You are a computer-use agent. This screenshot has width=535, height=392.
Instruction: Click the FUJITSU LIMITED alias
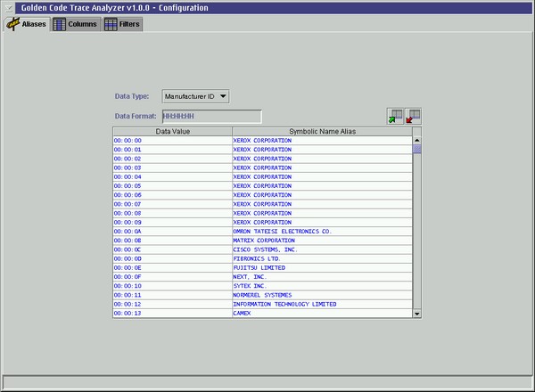coord(322,268)
